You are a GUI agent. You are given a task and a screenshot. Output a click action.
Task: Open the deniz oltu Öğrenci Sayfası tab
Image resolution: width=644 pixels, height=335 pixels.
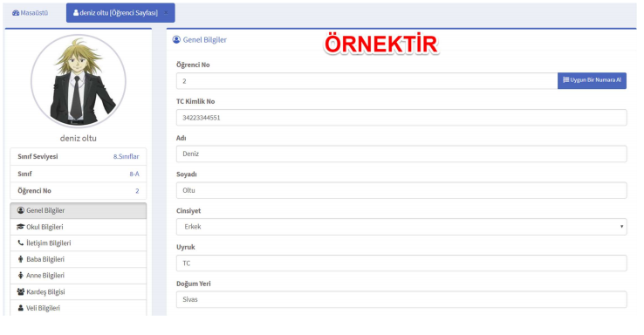[x=120, y=13]
